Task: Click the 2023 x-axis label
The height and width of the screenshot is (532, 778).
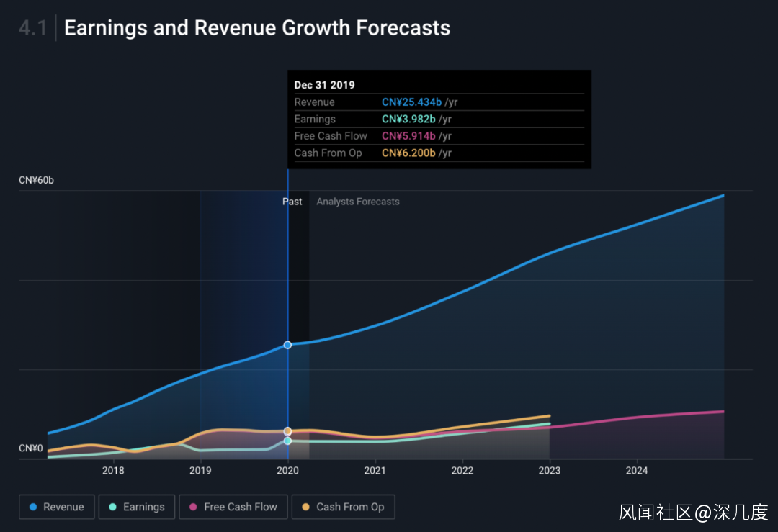Action: point(549,470)
